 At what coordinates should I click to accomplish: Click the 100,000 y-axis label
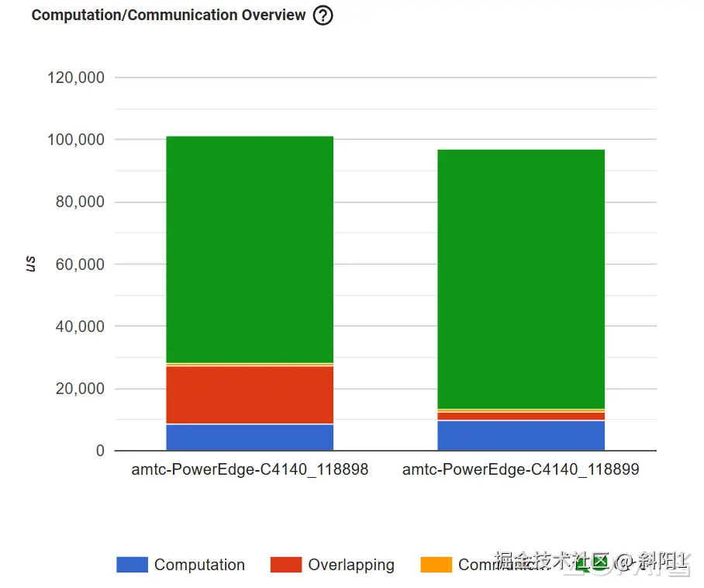(76, 140)
